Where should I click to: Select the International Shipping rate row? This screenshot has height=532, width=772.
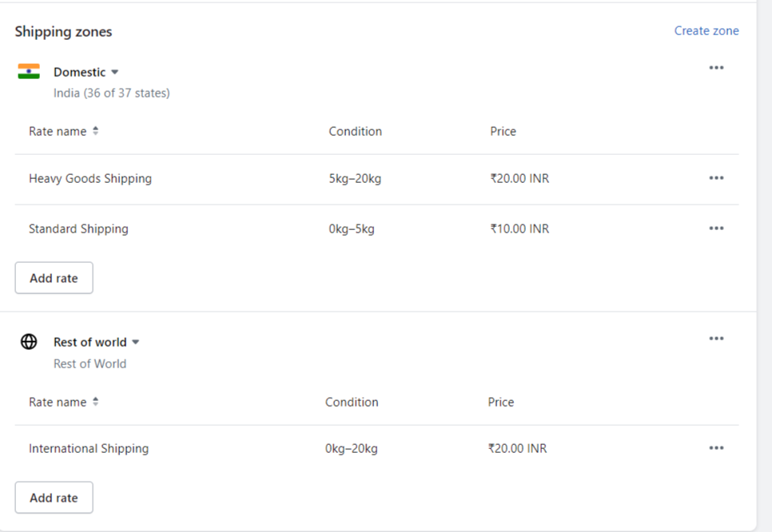pos(376,448)
